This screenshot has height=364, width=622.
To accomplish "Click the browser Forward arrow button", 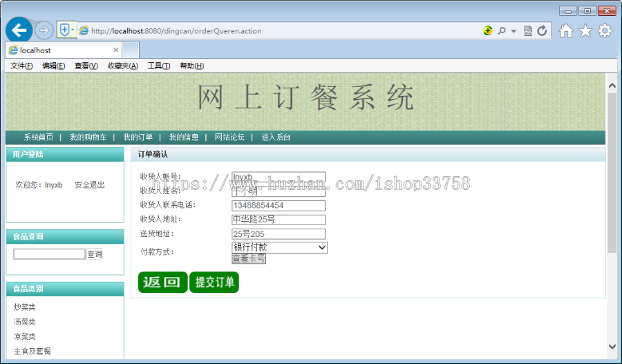I will click(44, 30).
